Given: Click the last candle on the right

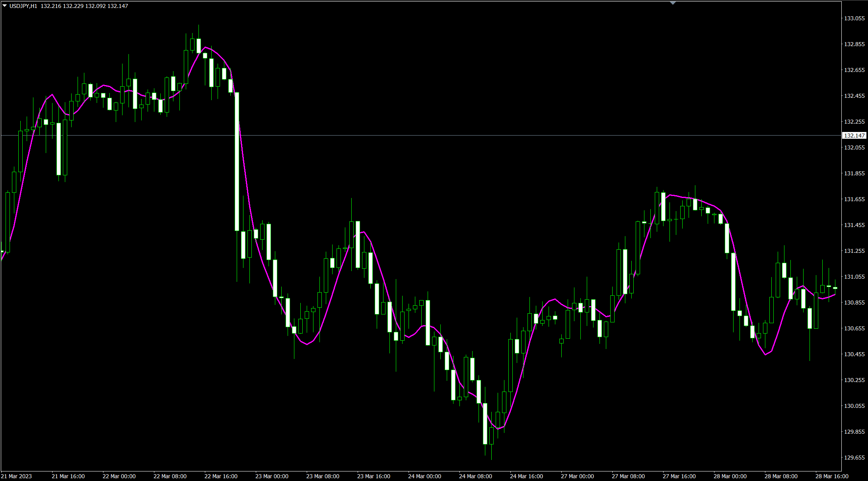Looking at the screenshot, I should pos(835,288).
